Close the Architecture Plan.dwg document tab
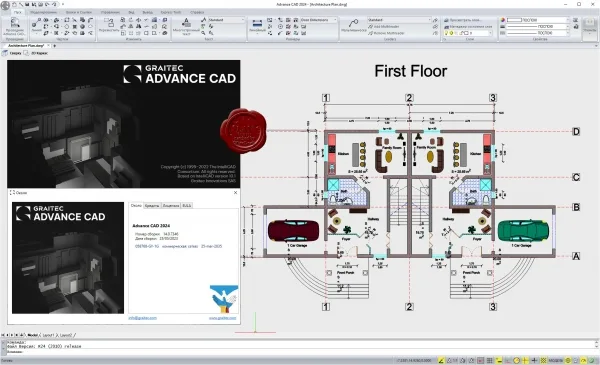The image size is (600, 365). [49, 46]
